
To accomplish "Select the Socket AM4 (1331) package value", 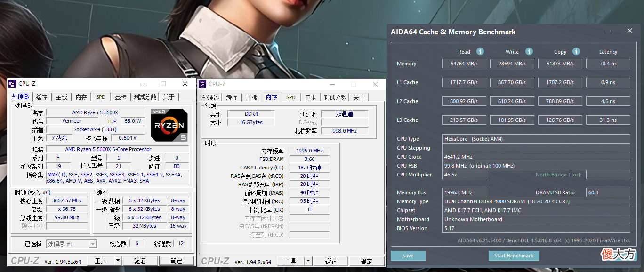I will click(95, 129).
